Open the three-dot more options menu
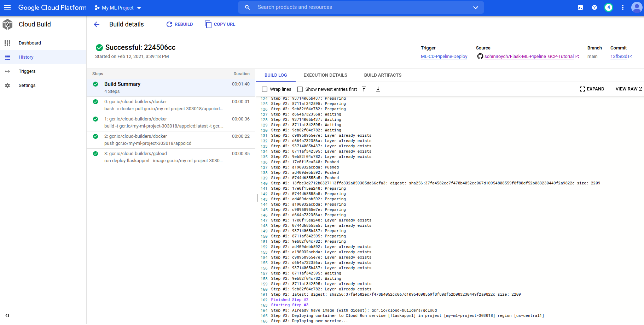This screenshot has height=325, width=644. point(623,7)
